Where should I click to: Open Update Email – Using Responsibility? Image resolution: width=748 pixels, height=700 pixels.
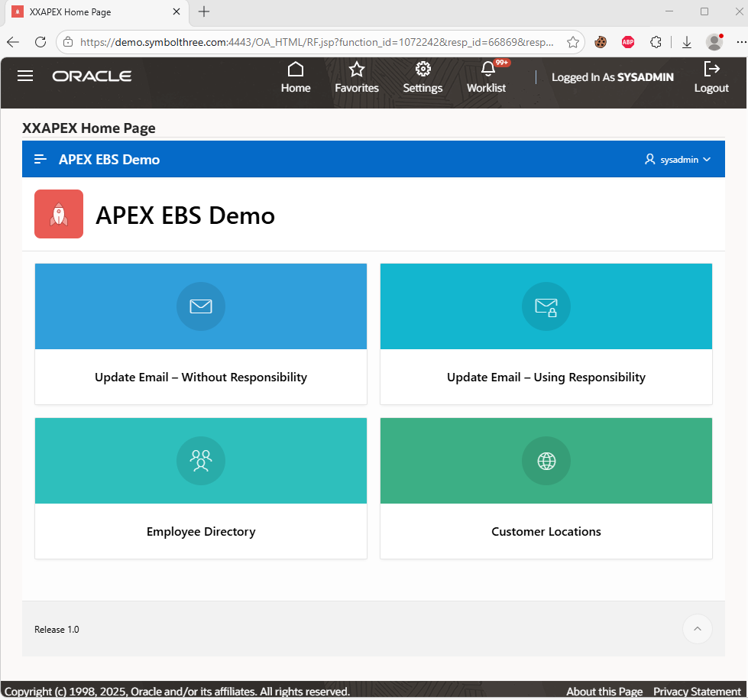[546, 377]
